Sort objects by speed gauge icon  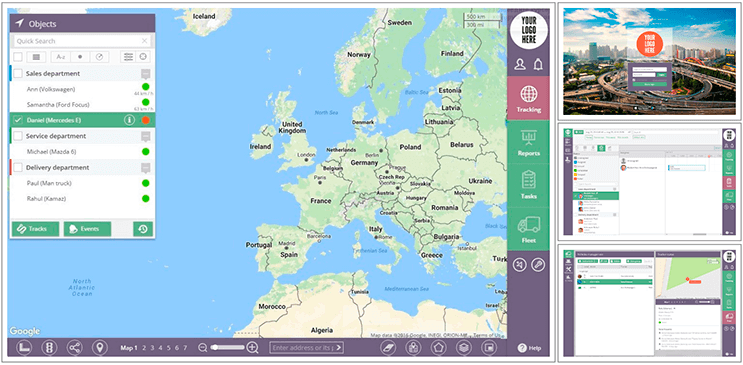100,57
